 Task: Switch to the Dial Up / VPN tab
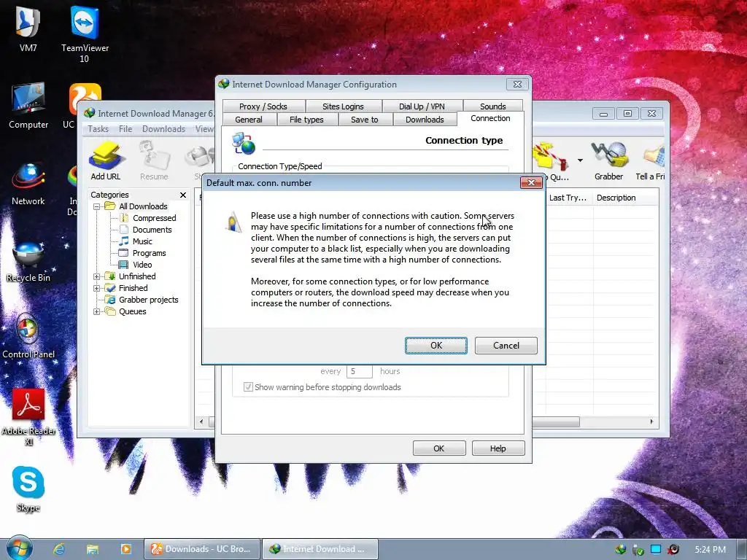coord(422,106)
